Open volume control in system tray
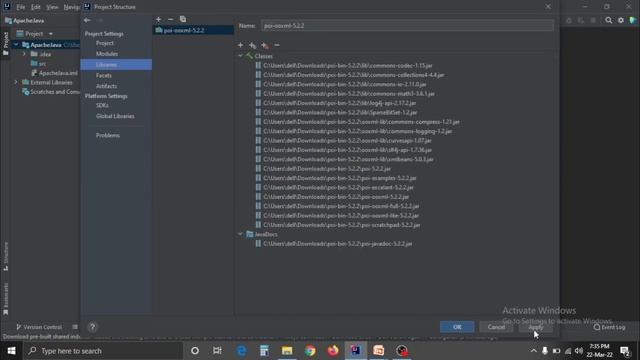Screen dimensions: 640x360 click(579, 351)
